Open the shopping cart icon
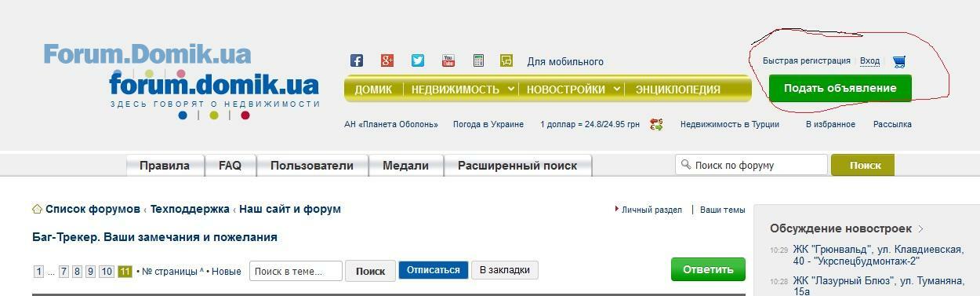The width and height of the screenshot is (980, 296). pos(899,61)
